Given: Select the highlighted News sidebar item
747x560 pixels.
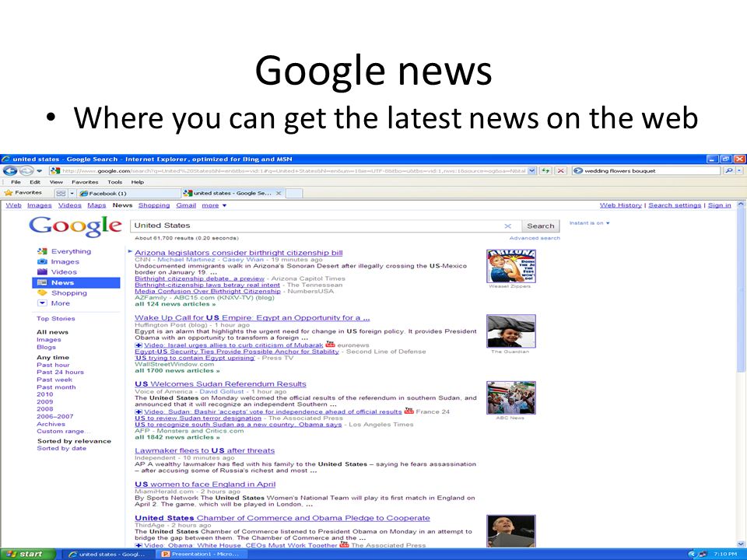Looking at the screenshot, I should (76, 282).
